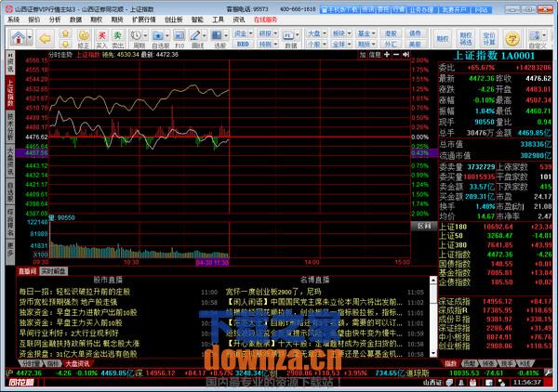This screenshot has width=558, height=392.
Task: Open the 研报 dropdown
Action: [x=268, y=33]
